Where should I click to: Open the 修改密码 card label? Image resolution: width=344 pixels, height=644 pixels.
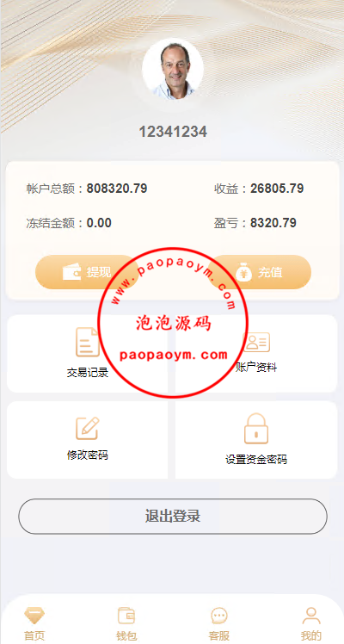point(88,455)
